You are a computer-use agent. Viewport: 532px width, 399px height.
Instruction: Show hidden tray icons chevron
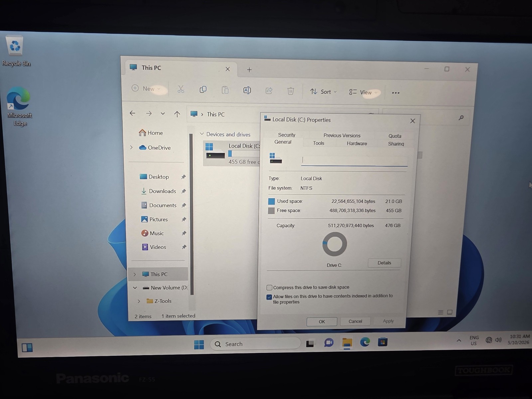459,340
